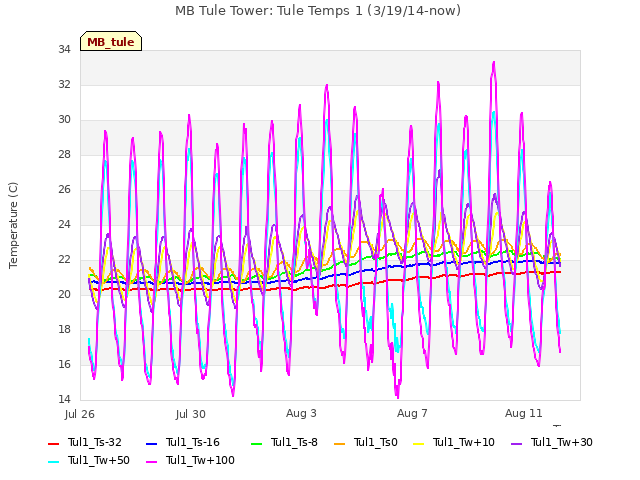Click the 14 y-axis tick label

tap(64, 399)
